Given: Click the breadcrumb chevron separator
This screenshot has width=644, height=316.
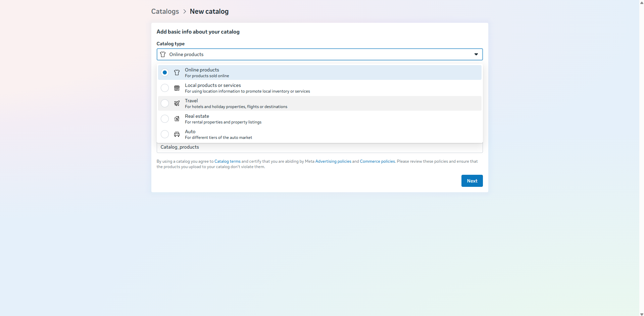Looking at the screenshot, I should point(185,11).
